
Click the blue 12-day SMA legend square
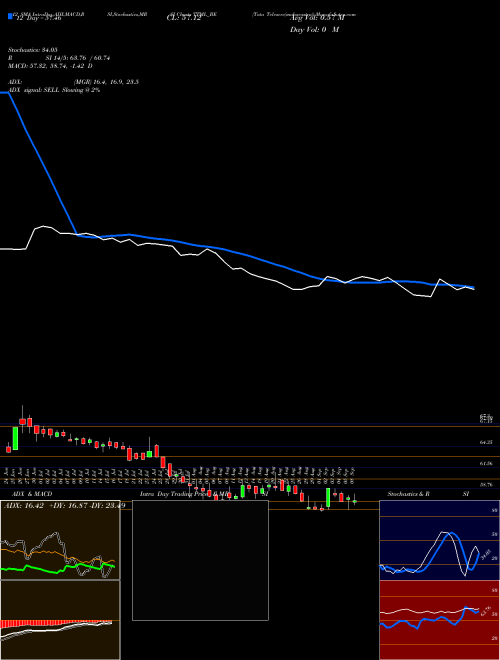pyautogui.click(x=10, y=17)
